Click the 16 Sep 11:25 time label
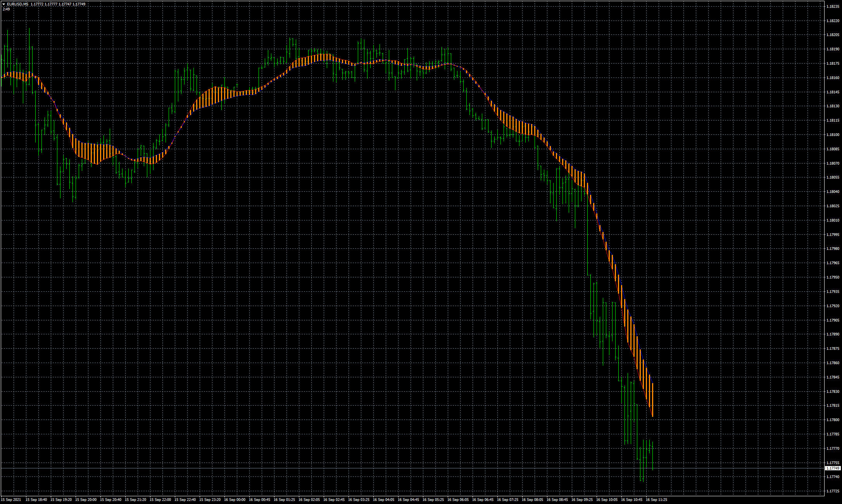Screen dimensions: 842x504 pyautogui.click(x=657, y=500)
